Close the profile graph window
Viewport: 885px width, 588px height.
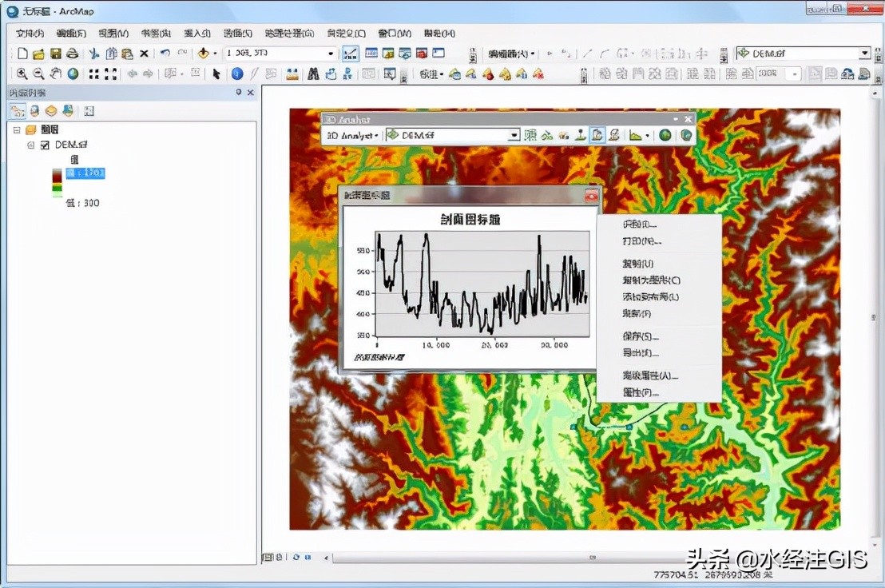592,195
